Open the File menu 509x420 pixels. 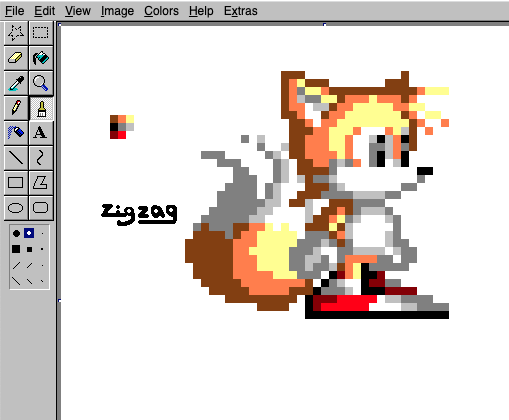(15, 11)
